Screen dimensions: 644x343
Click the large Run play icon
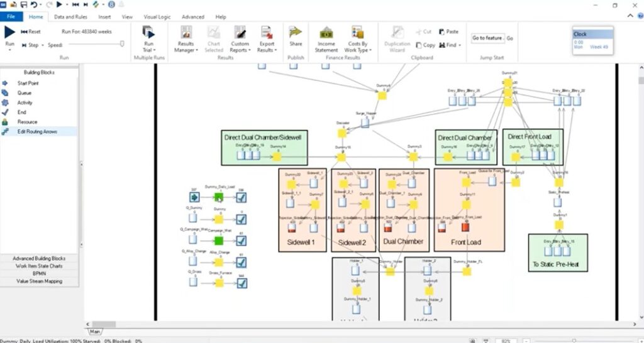(x=9, y=32)
